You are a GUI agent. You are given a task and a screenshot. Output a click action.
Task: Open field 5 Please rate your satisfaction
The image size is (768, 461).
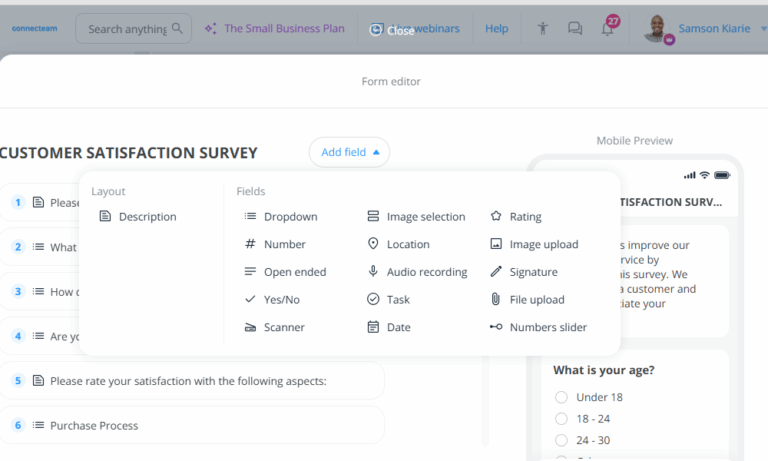tap(192, 381)
